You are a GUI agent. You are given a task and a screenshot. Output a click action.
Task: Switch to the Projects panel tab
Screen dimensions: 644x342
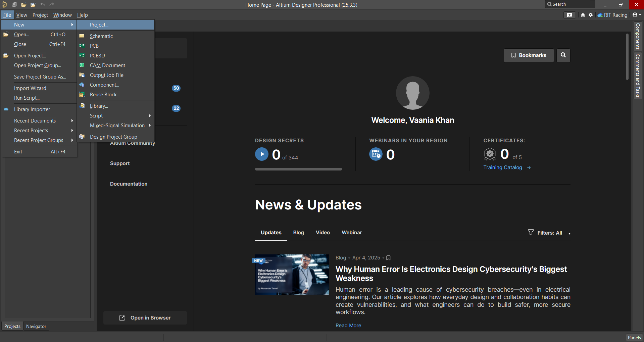[12, 326]
